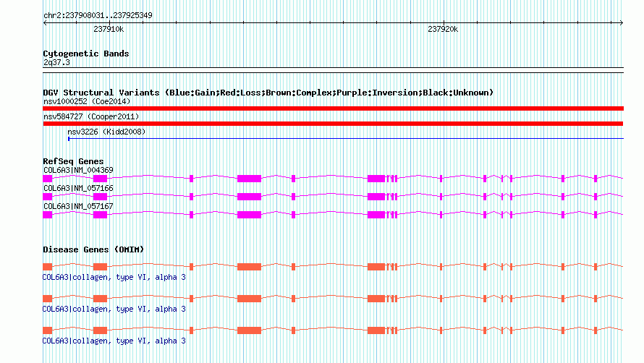Screen dimensions: 644x363
Task: Click the DGV Structural Variants track title
Action: tap(268, 93)
